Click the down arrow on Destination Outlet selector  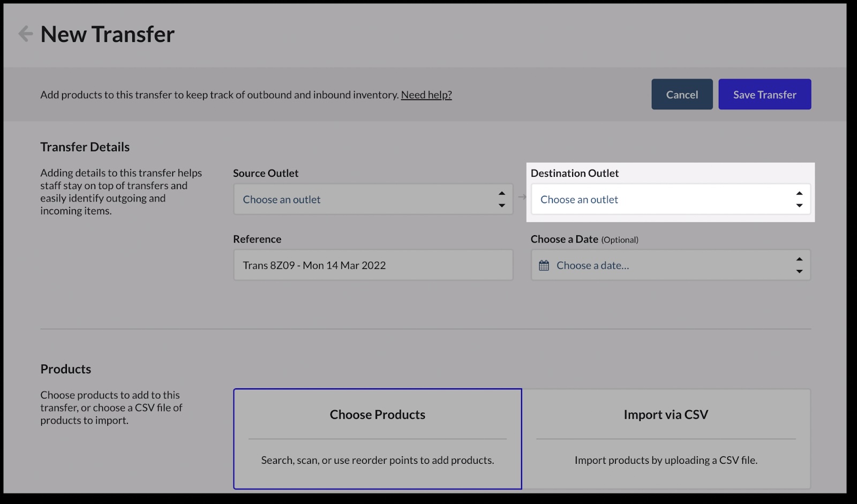(799, 205)
